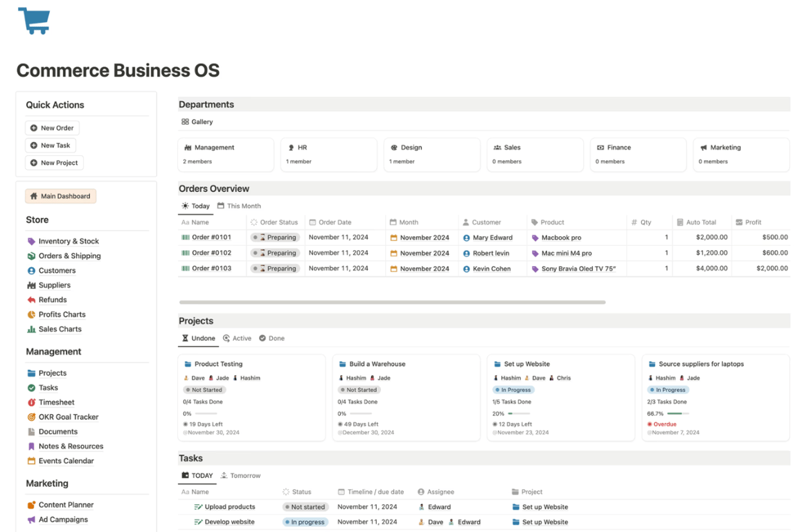Screen dimensions: 804x532
Task: Click the Order Status column header
Action: click(274, 222)
